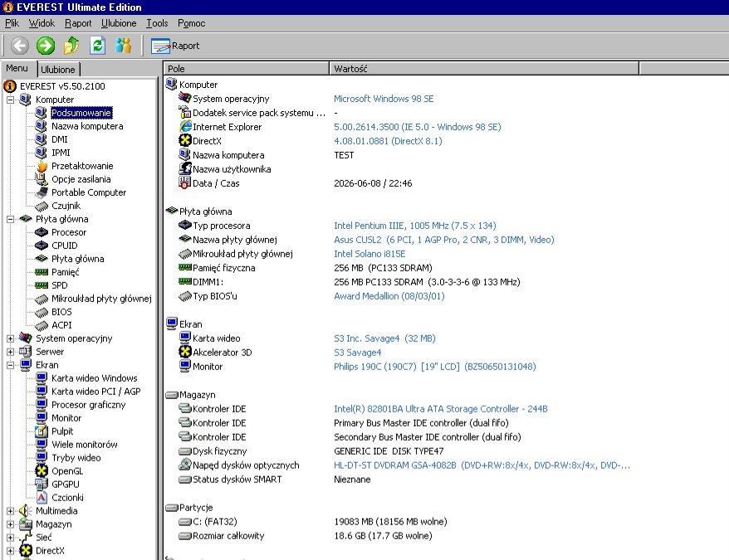Select the Pamięć memory icon
Image resolution: width=729 pixels, height=560 pixels.
(x=42, y=272)
